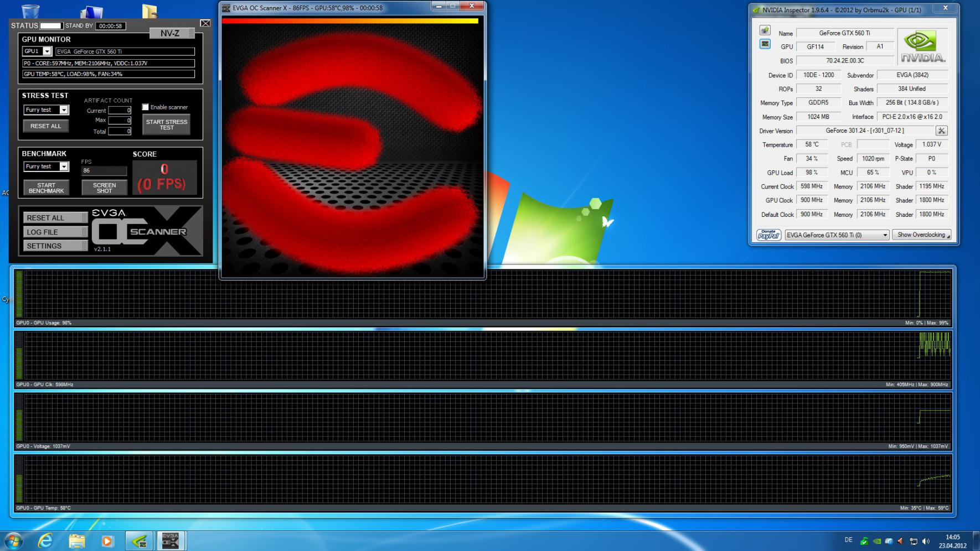Click the Temperature value 58 °C in Inspector
Screen dimensions: 980x551
click(x=812, y=145)
